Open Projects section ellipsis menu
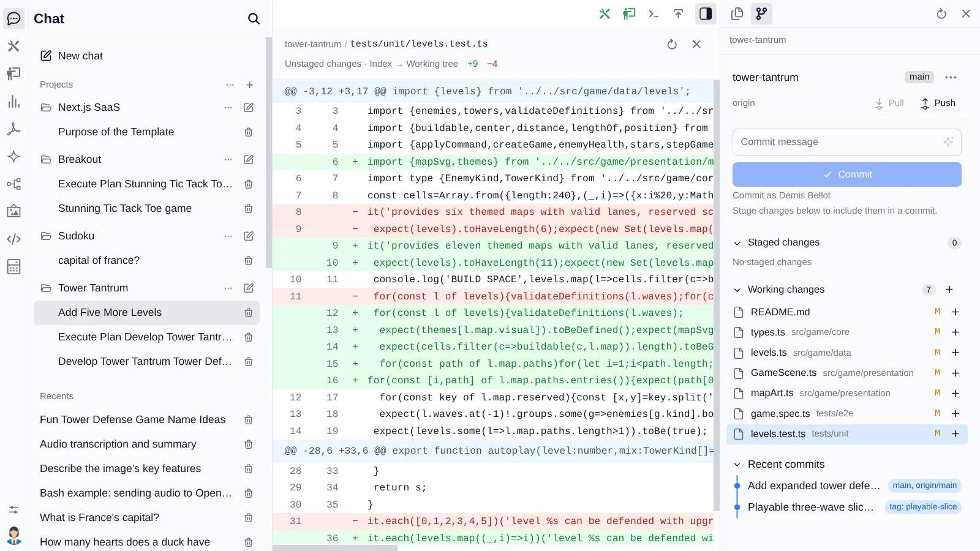The width and height of the screenshot is (980, 551). tap(230, 85)
